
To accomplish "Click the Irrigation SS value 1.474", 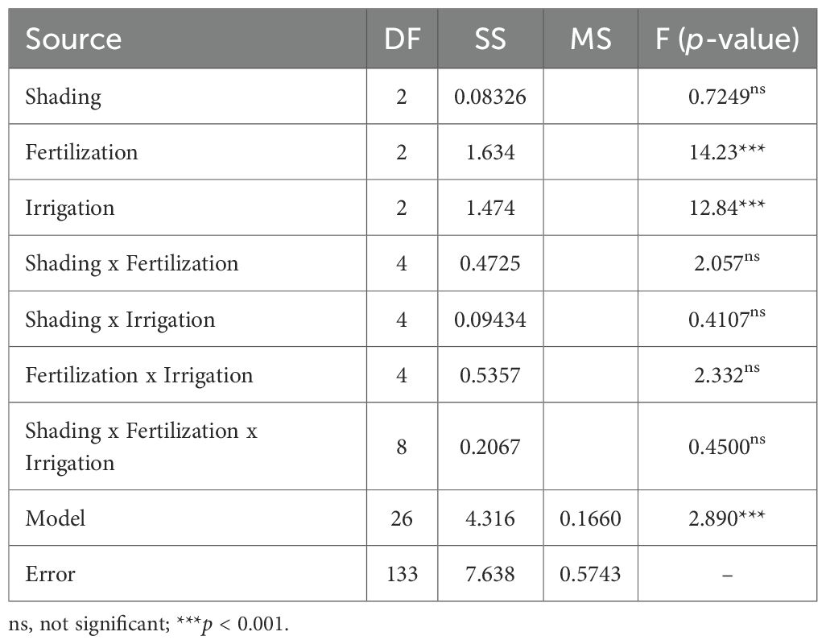I will (489, 208).
